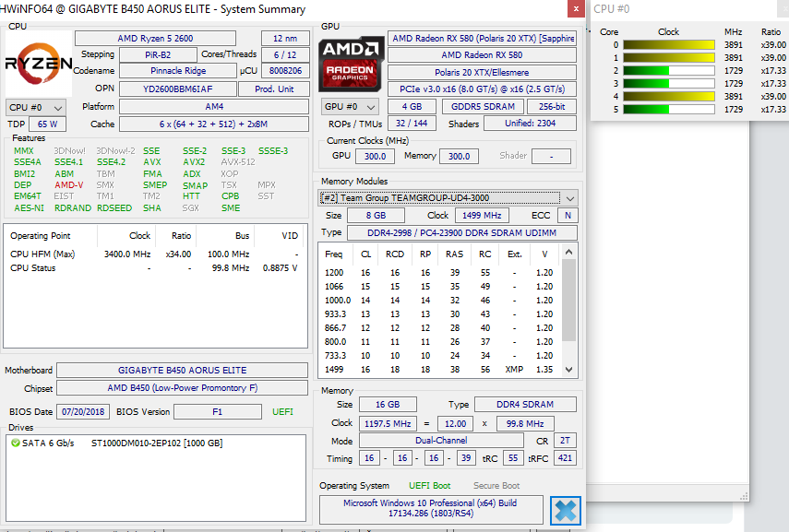The image size is (789, 532).
Task: Click the GIGABYTE B450 AORUS ELITE motherboard field
Action: 182,370
